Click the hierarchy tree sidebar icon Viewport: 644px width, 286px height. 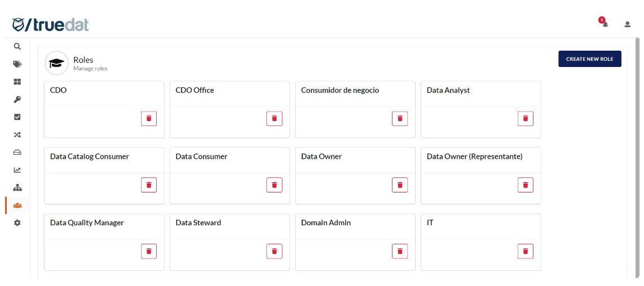coord(17,187)
